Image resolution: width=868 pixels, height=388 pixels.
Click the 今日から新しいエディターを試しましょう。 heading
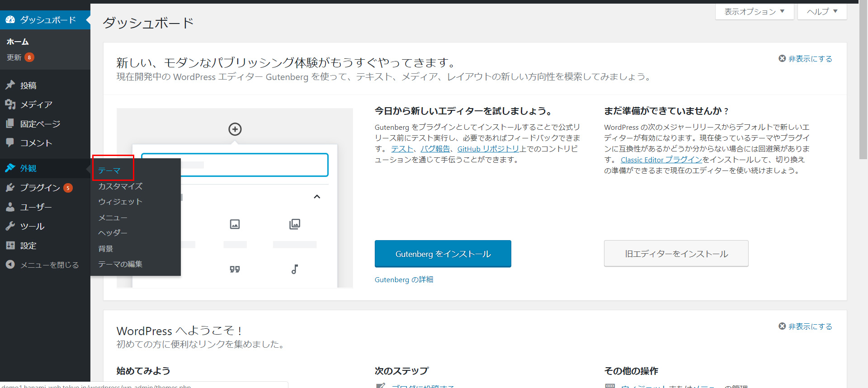click(x=463, y=111)
